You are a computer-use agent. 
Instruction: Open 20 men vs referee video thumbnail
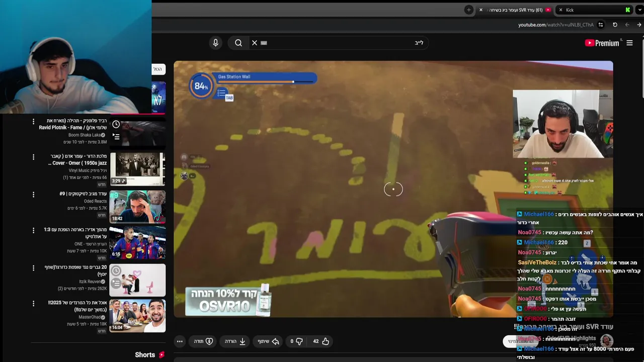[x=137, y=280]
